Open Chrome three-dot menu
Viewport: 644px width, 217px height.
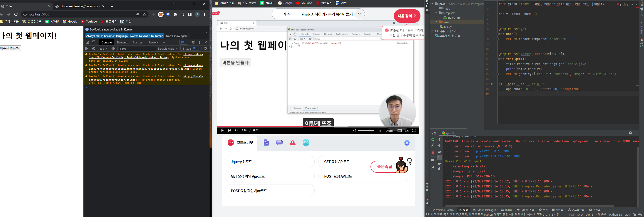[204, 15]
